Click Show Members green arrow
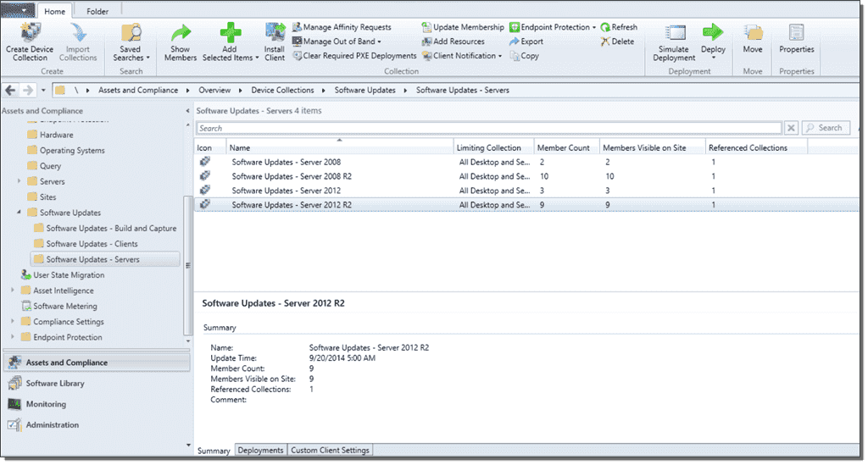The height and width of the screenshot is (465, 868). [181, 33]
